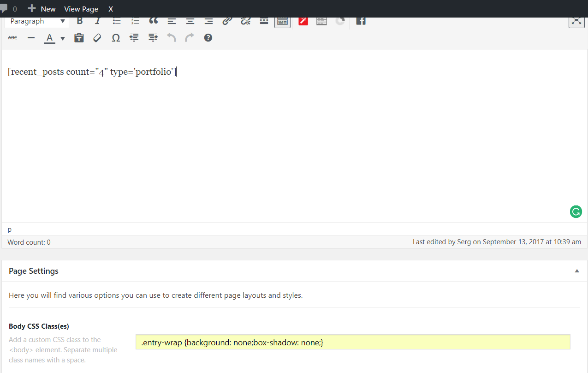This screenshot has height=373, width=588.
Task: Insert a blockquote
Action: tap(153, 21)
